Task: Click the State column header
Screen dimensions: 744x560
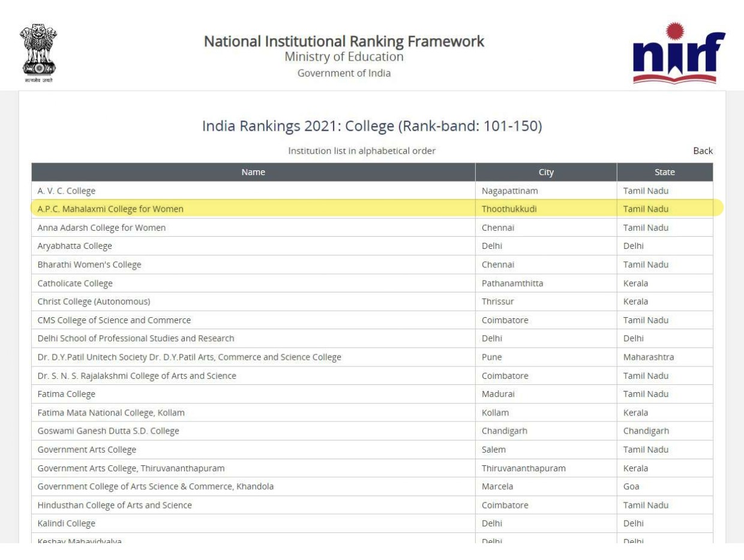Action: click(665, 172)
